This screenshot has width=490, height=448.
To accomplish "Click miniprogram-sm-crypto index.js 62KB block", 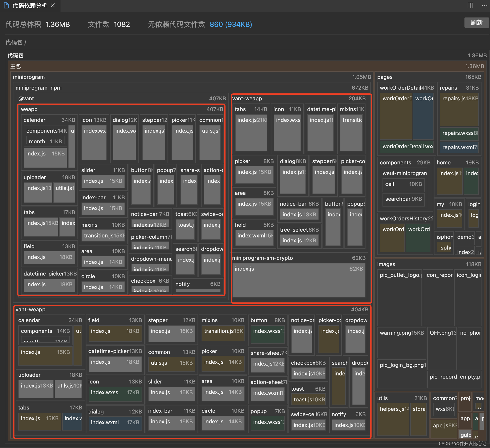I will tap(299, 280).
